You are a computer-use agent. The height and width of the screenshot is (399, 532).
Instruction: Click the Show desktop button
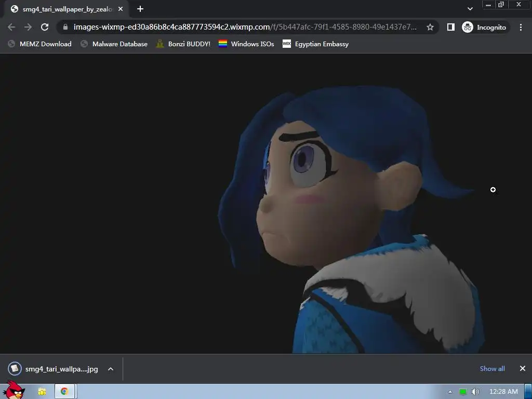(x=528, y=392)
